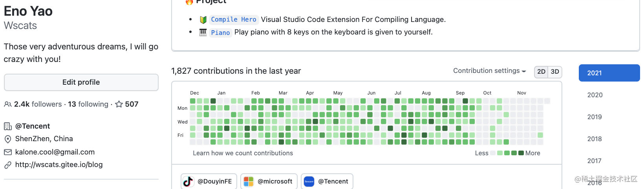
Task: Switch contribution graph to 2D view
Action: (541, 72)
